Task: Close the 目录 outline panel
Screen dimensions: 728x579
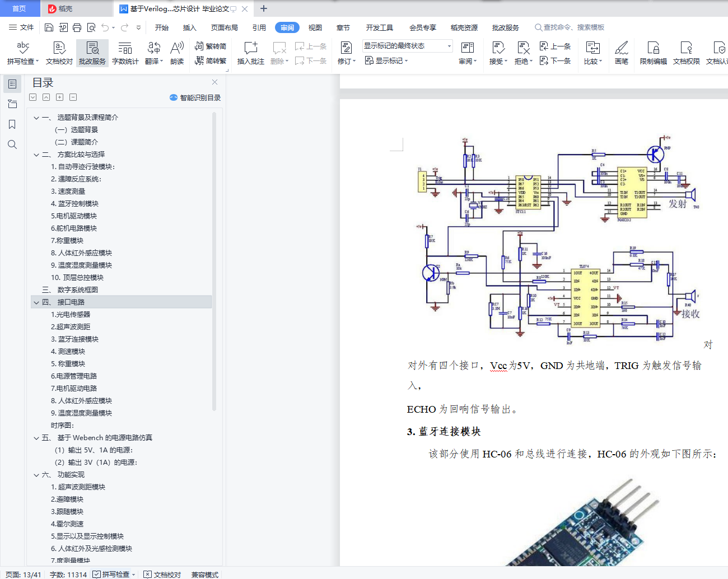Action: 214,82
